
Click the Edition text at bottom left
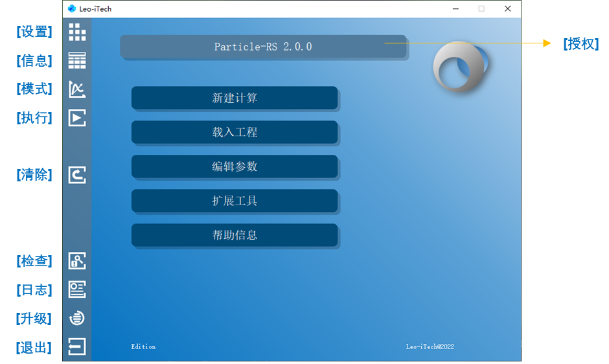(x=143, y=347)
